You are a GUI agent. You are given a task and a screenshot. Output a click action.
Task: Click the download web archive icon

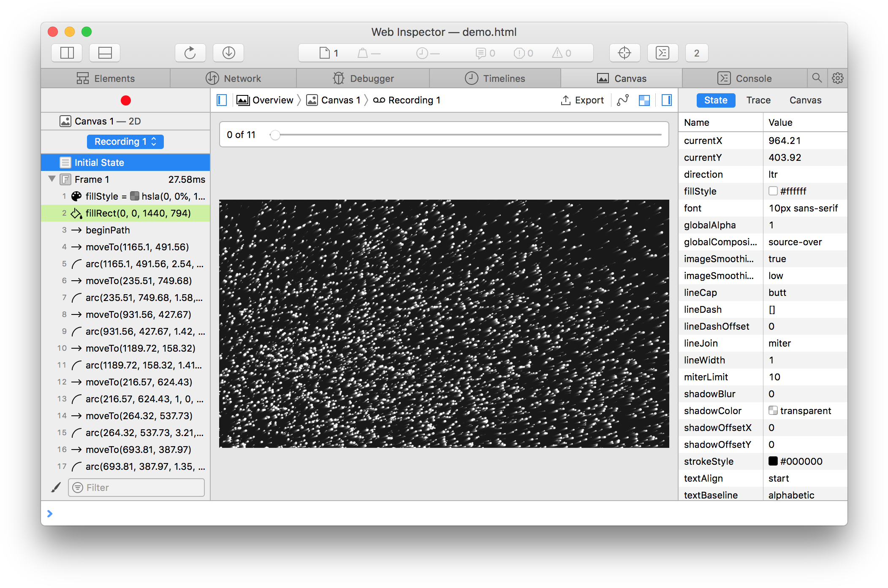(x=228, y=53)
